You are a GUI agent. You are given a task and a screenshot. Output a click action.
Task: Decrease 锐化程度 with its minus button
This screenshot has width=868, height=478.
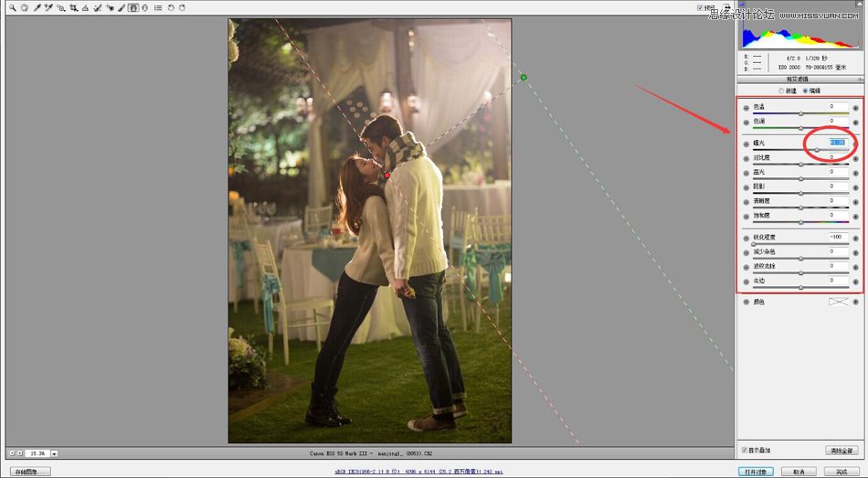(x=746, y=239)
